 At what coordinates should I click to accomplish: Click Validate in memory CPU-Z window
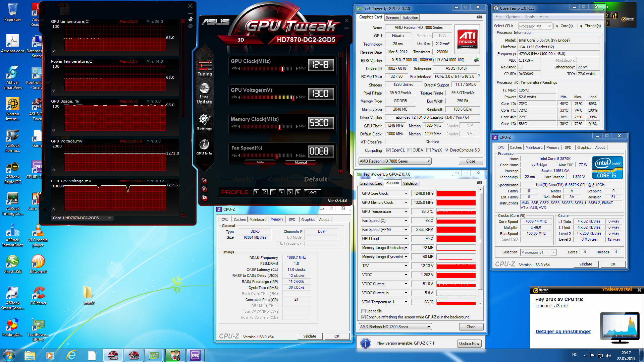pos(309,336)
